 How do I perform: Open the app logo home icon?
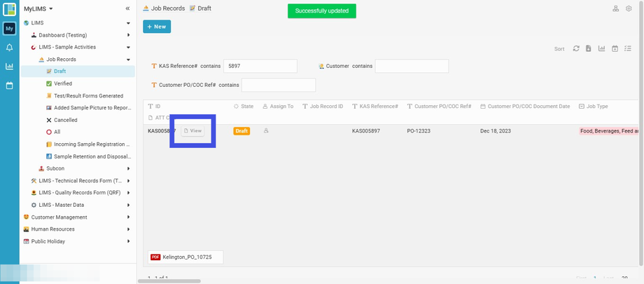click(x=9, y=9)
